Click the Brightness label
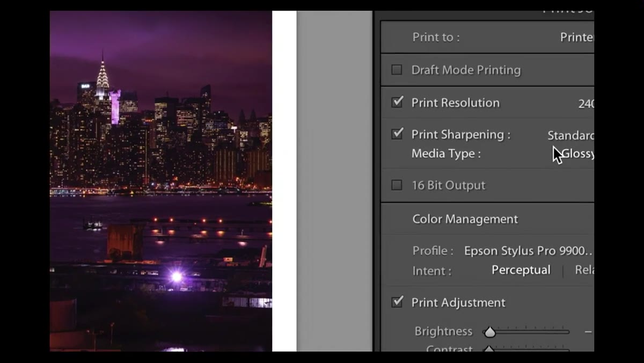 point(443,331)
